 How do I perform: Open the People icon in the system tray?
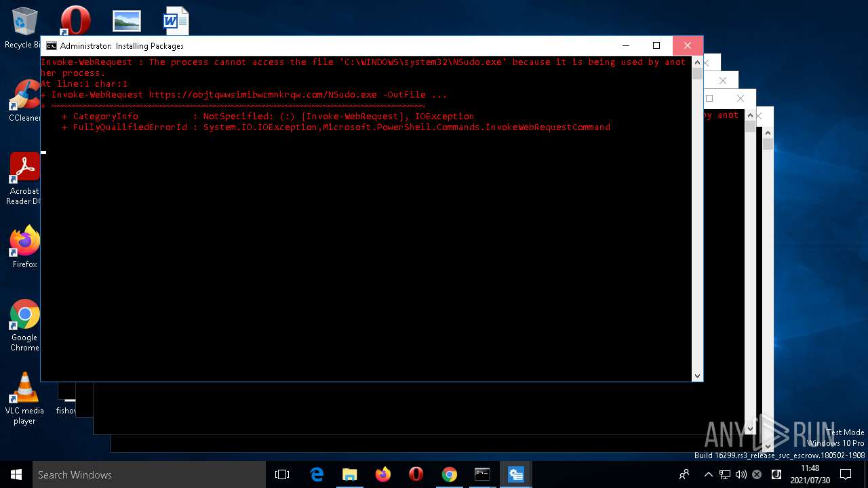684,474
